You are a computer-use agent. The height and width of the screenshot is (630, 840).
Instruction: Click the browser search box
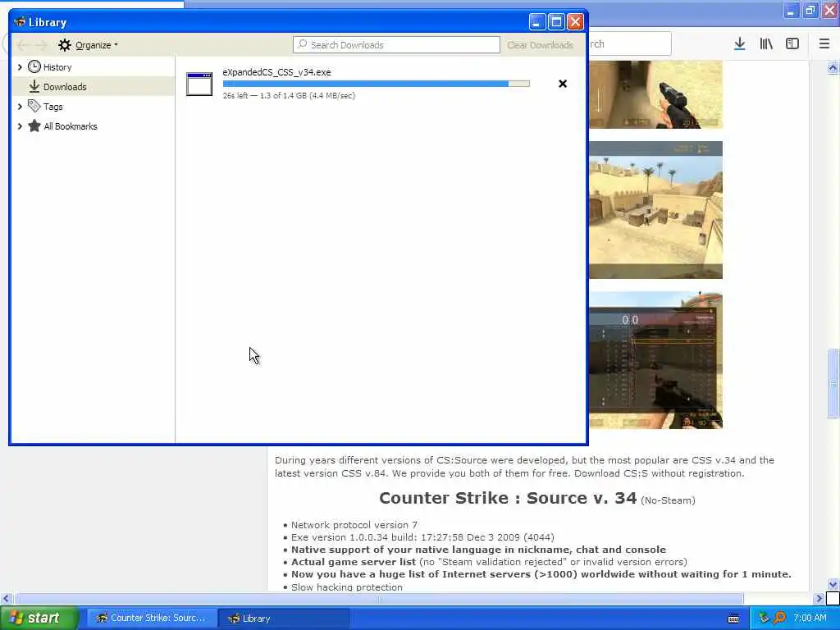[630, 44]
